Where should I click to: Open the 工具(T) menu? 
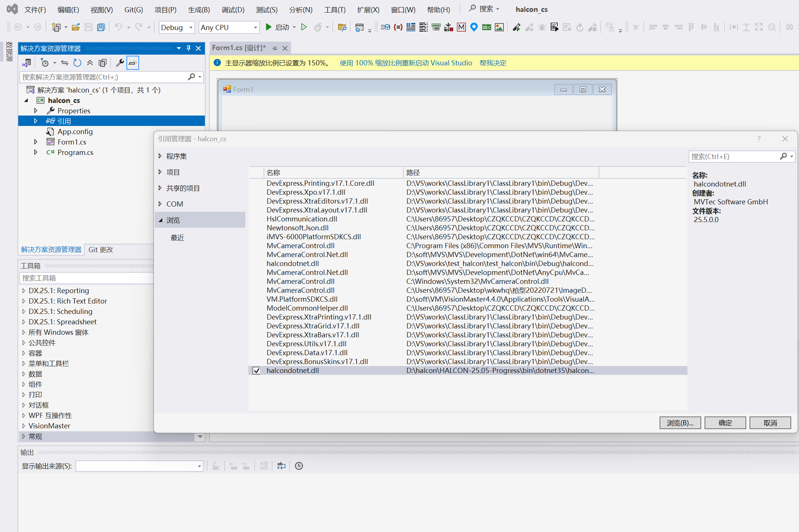[x=335, y=10]
